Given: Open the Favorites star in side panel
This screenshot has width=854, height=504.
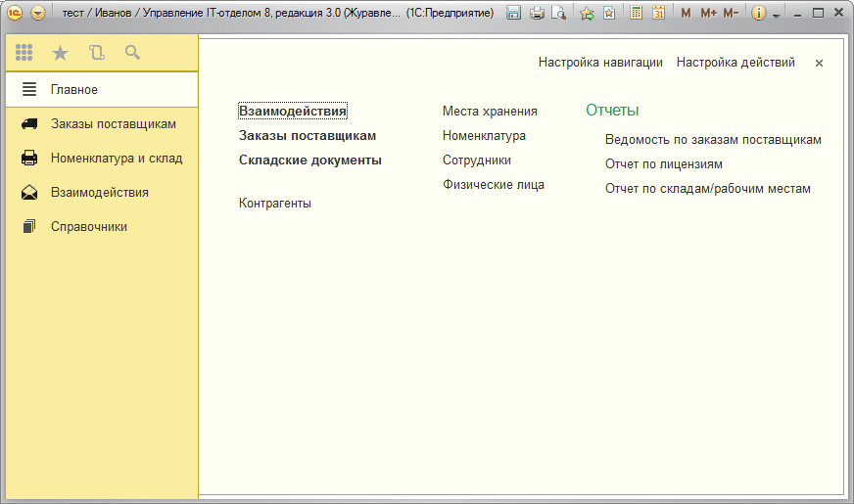Looking at the screenshot, I should tap(60, 53).
